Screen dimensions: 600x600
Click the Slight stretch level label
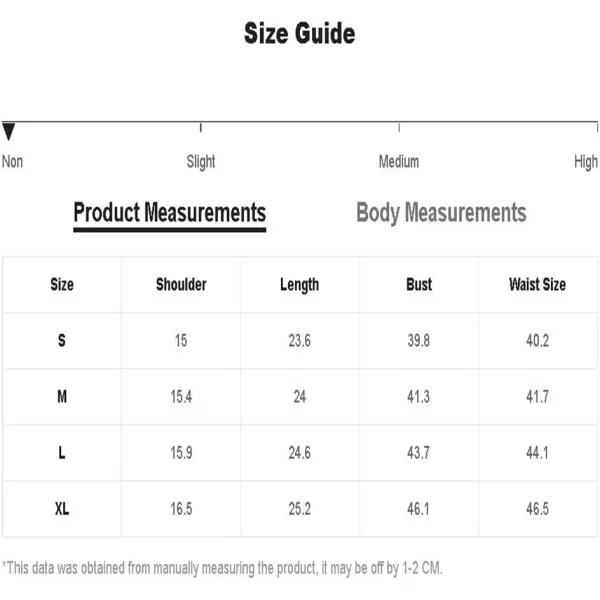(x=201, y=162)
